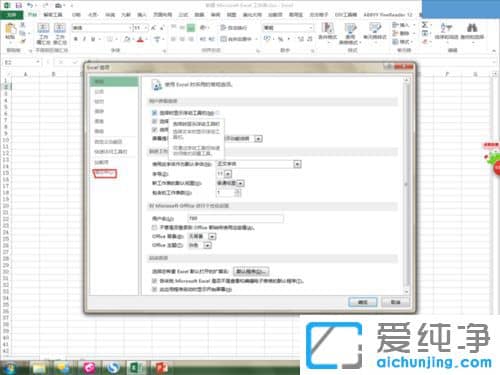Image resolution: width=500 pixels, height=375 pixels.
Task: Toggle Underline in the Excel ribbon
Action: (x=93, y=39)
